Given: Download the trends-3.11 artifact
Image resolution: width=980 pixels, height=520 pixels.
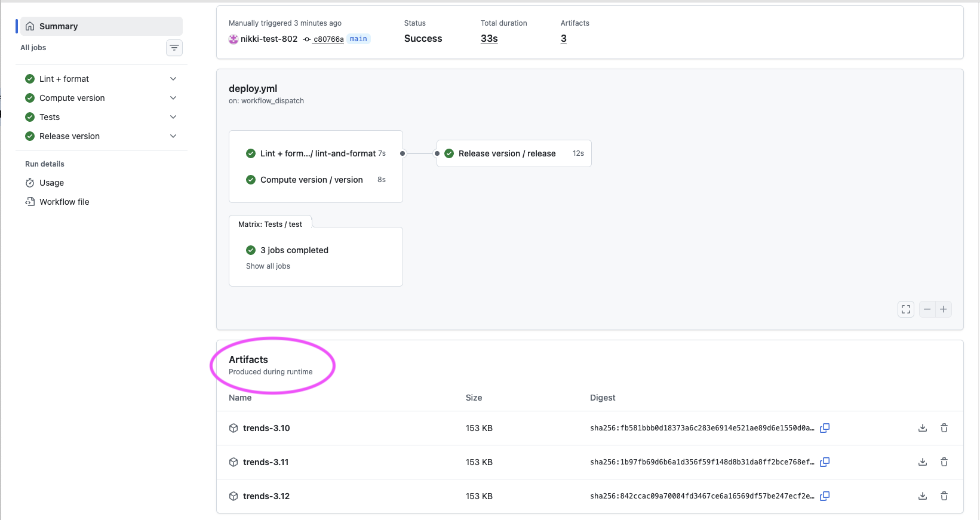Looking at the screenshot, I should (x=923, y=462).
